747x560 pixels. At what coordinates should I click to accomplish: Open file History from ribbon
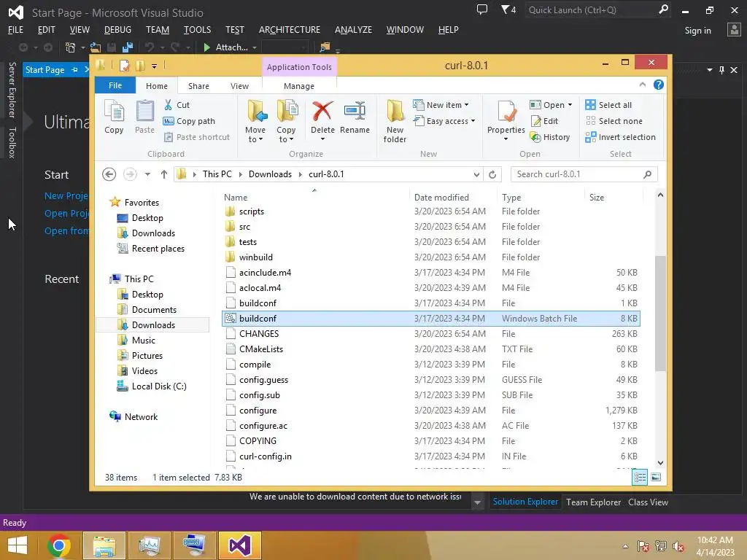click(550, 137)
